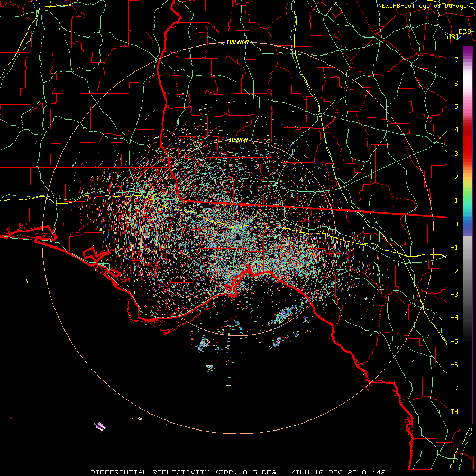Click the -4 scale value
This screenshot has height=476, width=476.
pyautogui.click(x=454, y=318)
